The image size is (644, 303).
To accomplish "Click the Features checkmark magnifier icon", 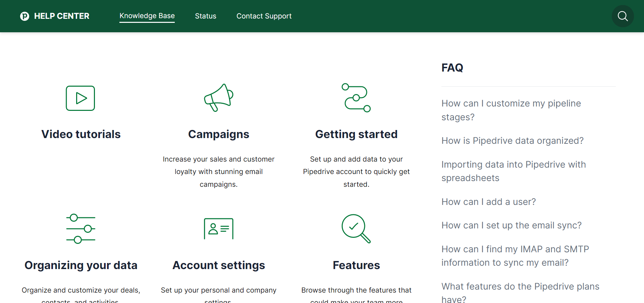I will (x=356, y=229).
